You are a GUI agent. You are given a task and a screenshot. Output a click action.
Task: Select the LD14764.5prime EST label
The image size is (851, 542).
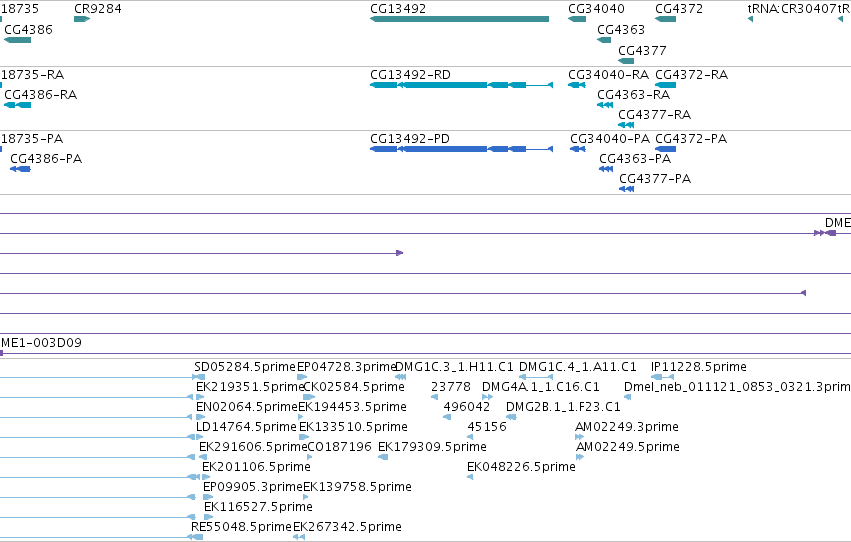pyautogui.click(x=246, y=427)
